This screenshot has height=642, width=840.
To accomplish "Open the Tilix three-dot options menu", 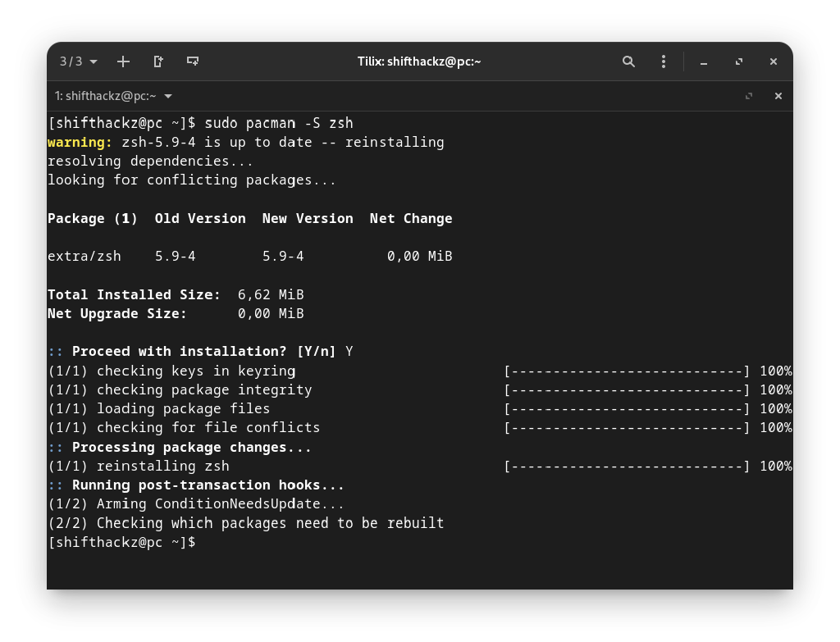I will [663, 61].
